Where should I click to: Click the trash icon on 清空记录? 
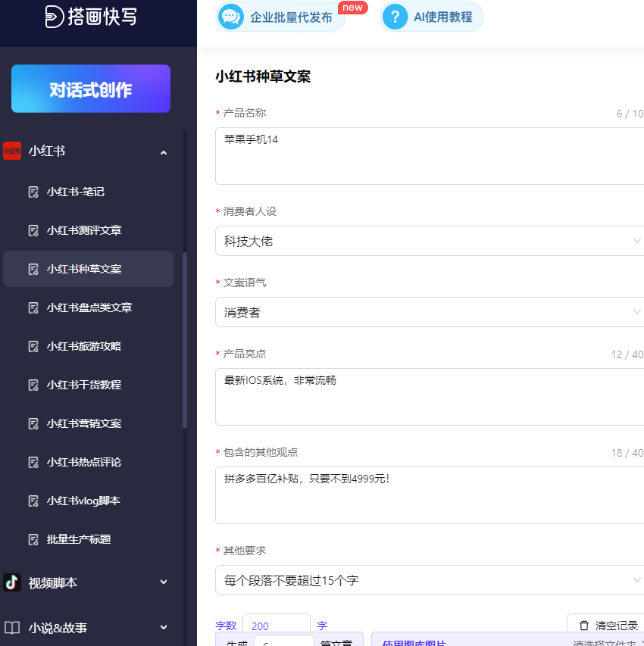pyautogui.click(x=584, y=626)
